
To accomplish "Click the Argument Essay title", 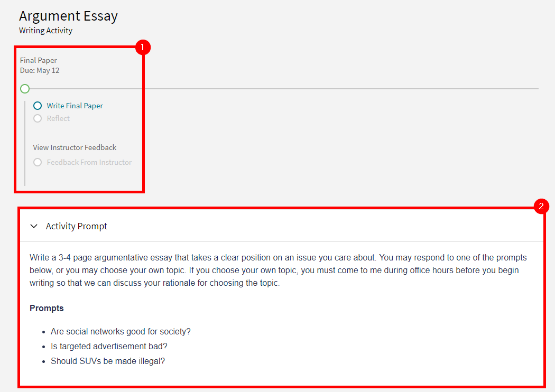I will coord(68,16).
